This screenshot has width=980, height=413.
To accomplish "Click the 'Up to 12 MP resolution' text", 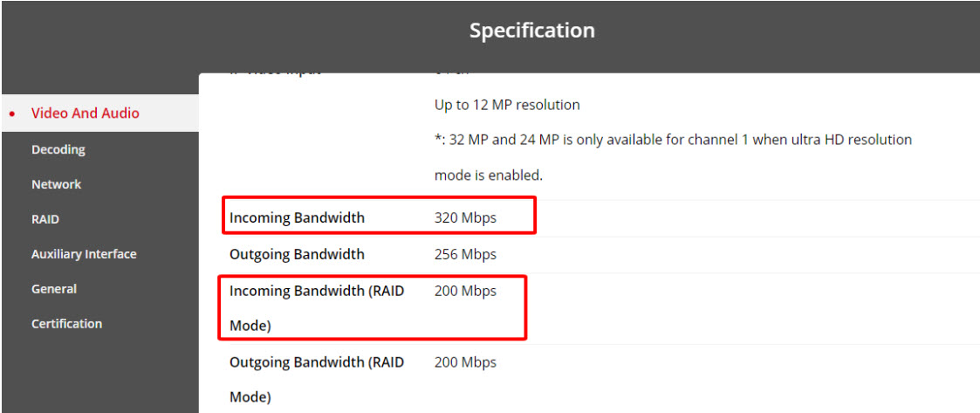I will pyautogui.click(x=507, y=105).
